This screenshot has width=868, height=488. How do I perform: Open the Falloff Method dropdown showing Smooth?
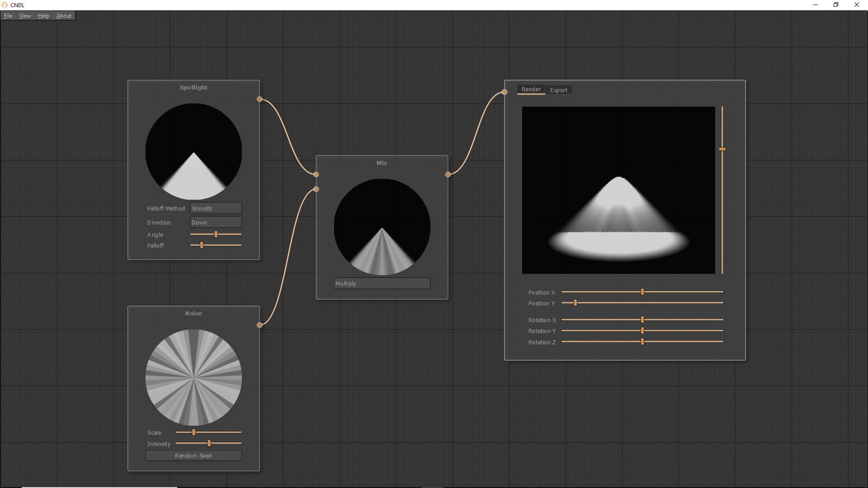[215, 208]
